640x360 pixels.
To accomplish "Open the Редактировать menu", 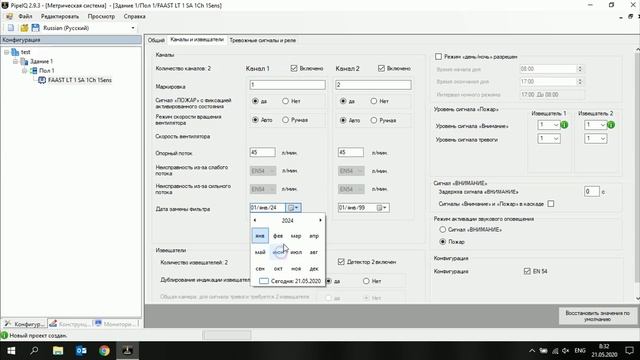I will point(60,16).
